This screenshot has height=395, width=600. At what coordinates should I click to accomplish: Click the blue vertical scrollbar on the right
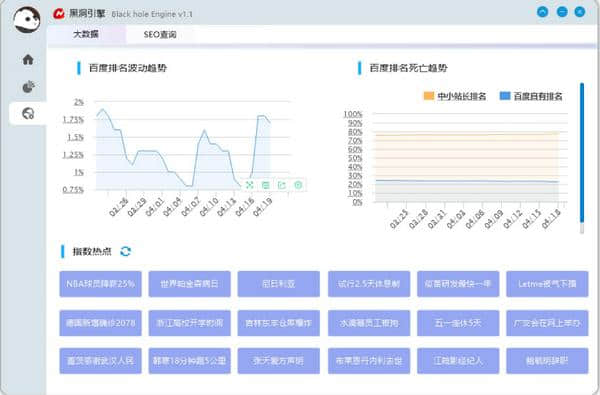582,152
